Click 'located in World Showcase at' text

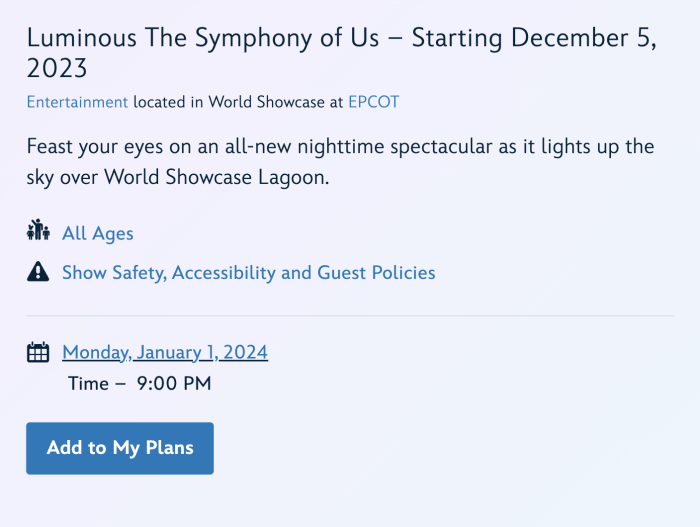[x=238, y=102]
